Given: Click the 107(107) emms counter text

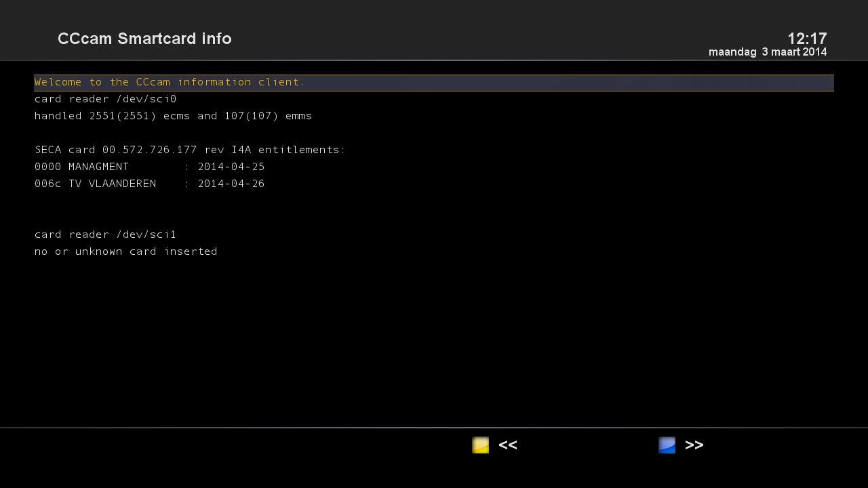Looking at the screenshot, I should (252, 116).
